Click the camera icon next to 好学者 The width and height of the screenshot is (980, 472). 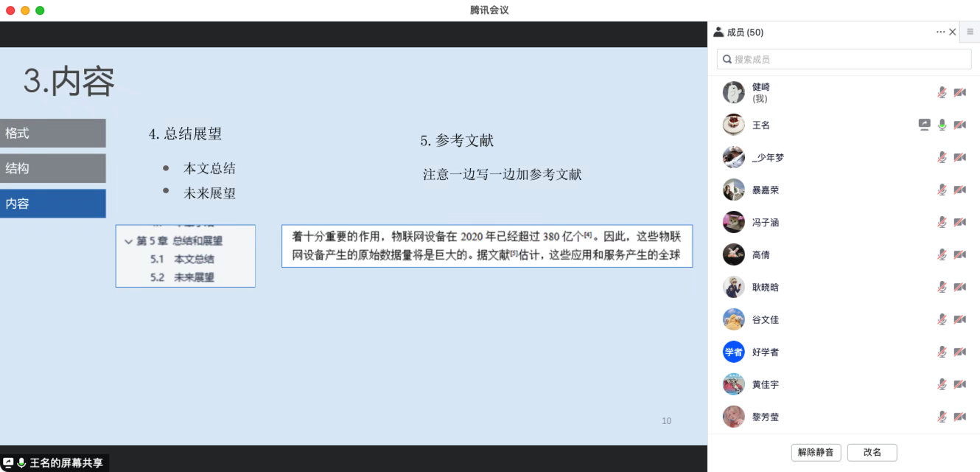pyautogui.click(x=959, y=352)
